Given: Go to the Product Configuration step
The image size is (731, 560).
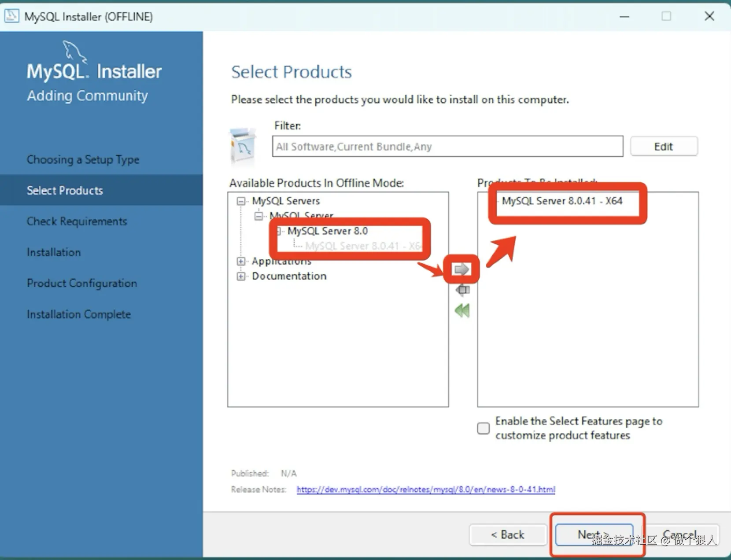Looking at the screenshot, I should pos(82,283).
